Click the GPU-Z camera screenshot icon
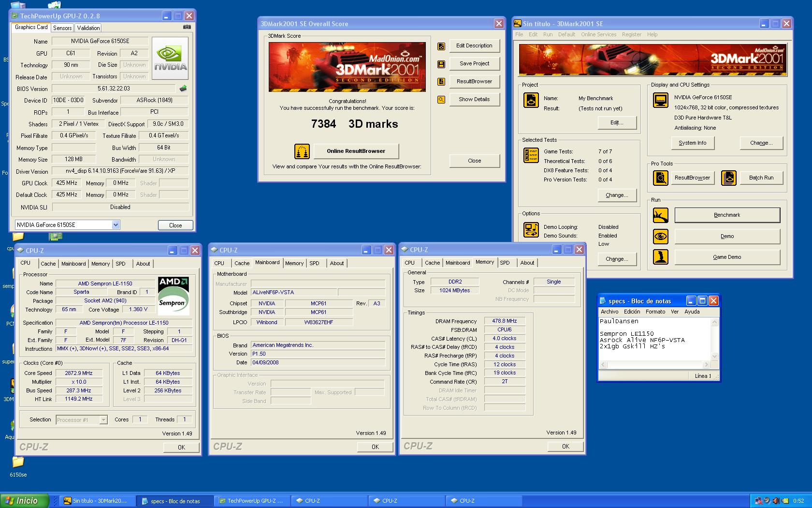 click(187, 27)
